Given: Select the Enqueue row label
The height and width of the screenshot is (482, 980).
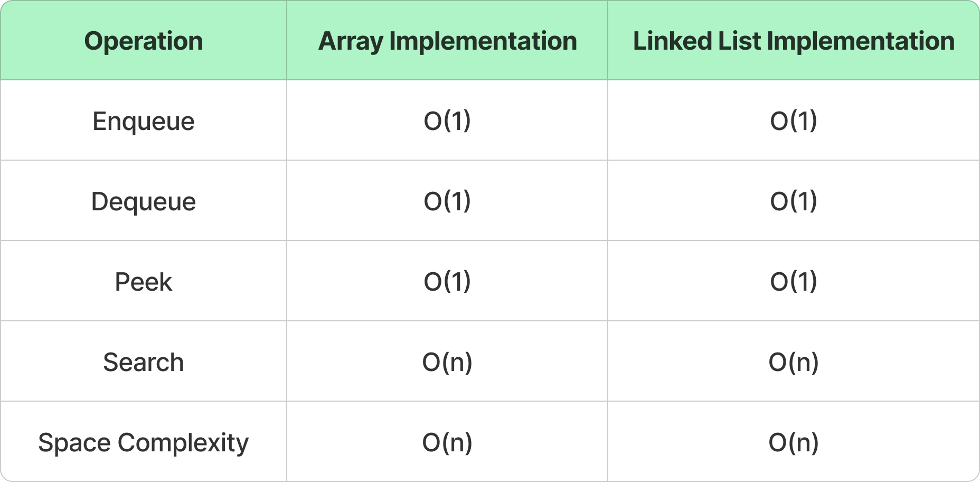Looking at the screenshot, I should point(143,121).
